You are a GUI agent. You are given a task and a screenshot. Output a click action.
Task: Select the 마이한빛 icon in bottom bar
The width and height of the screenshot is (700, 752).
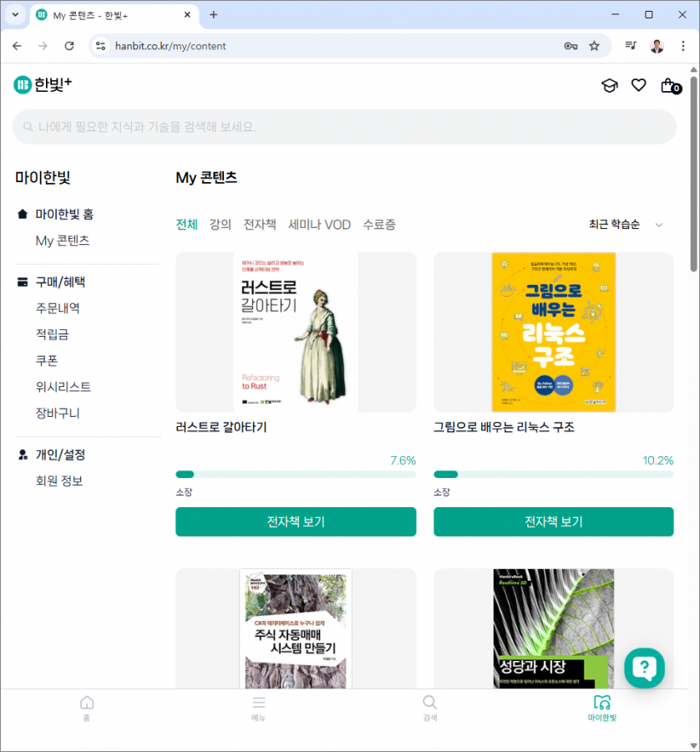pyautogui.click(x=601, y=703)
